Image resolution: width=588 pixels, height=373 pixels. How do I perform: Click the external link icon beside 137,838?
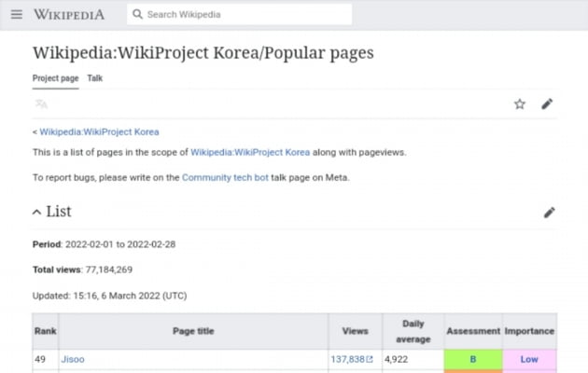[x=370, y=360]
